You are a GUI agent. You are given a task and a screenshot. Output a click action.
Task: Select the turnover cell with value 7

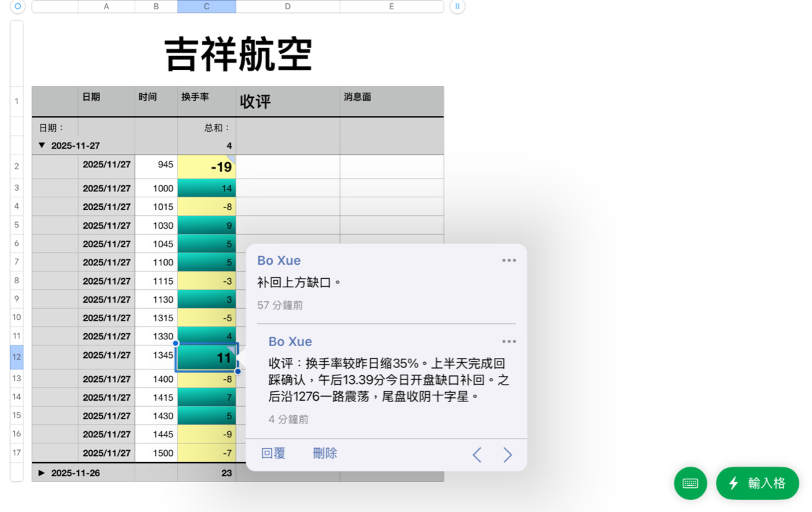pyautogui.click(x=207, y=397)
